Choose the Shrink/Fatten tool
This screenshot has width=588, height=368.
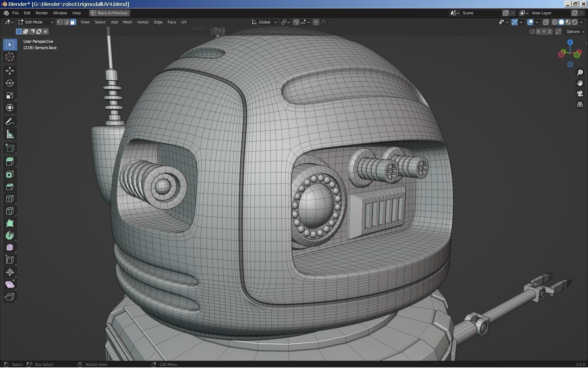(x=10, y=272)
